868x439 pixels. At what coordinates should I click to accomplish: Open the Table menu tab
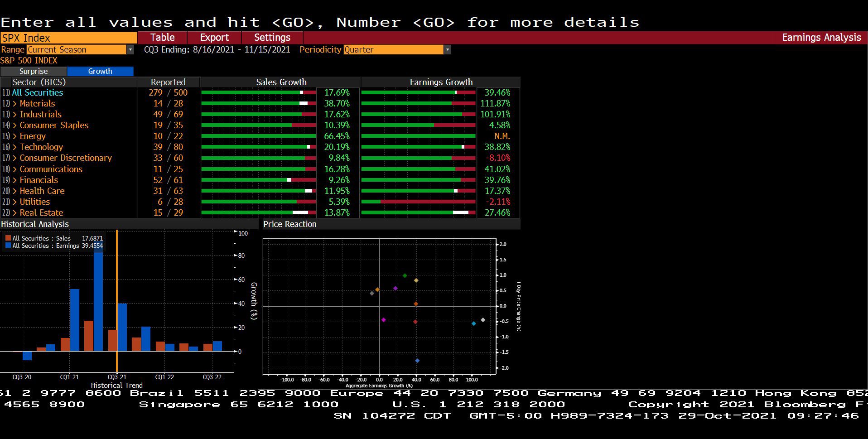pos(162,38)
